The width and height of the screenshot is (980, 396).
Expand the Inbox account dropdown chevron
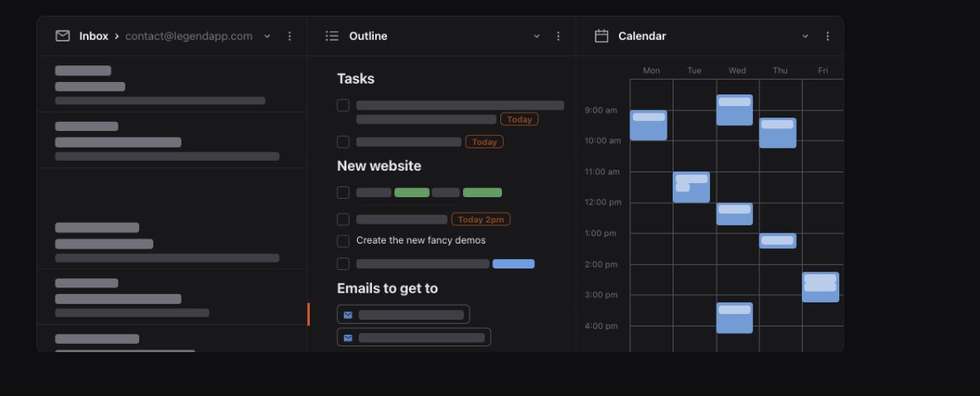tap(268, 36)
